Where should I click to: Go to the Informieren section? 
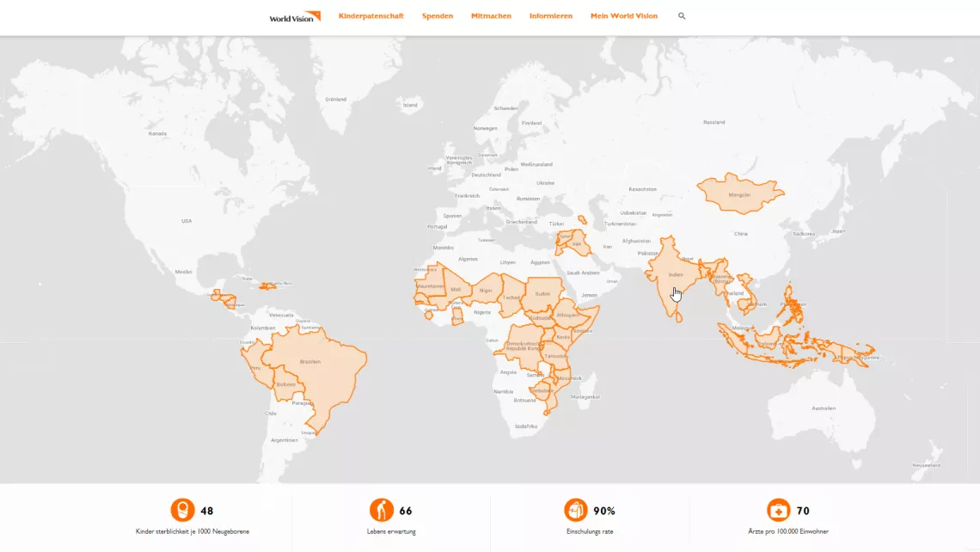coord(550,16)
